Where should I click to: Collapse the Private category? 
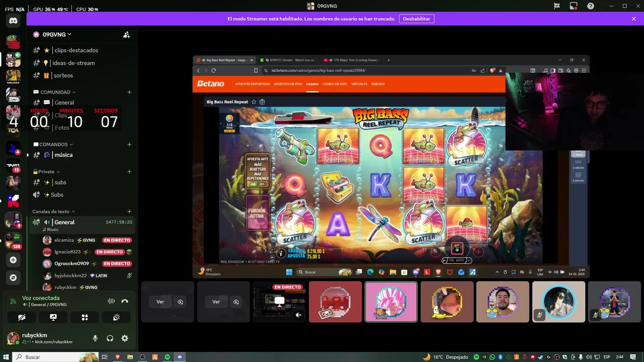coord(46,171)
